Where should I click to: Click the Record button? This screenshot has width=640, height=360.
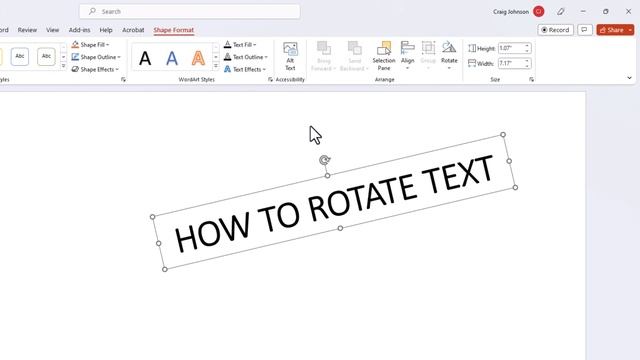556,30
